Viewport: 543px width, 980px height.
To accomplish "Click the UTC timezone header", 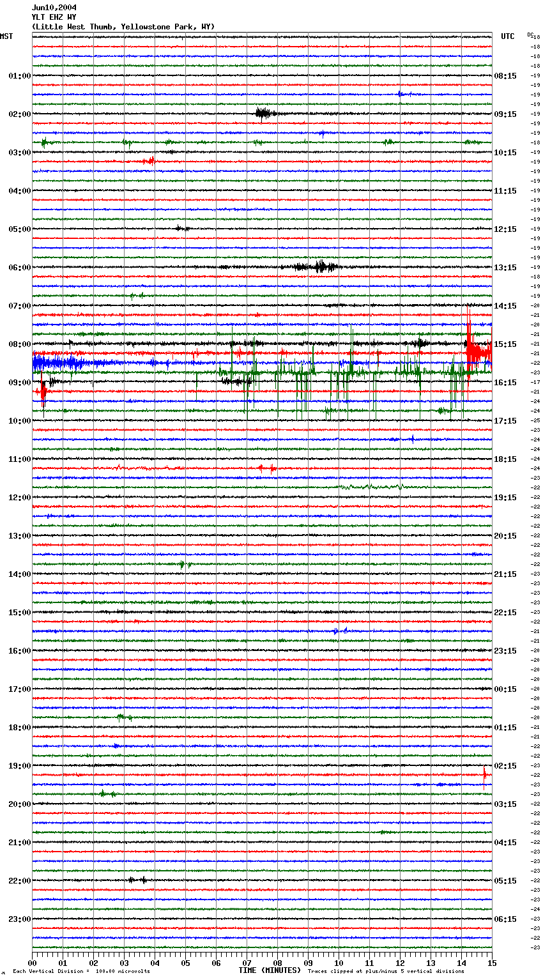I will coord(507,36).
